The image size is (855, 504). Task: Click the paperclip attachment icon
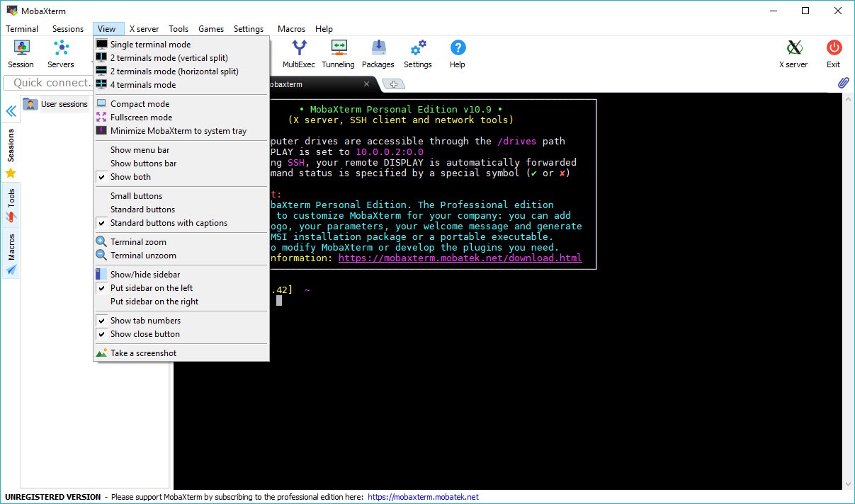click(x=843, y=83)
